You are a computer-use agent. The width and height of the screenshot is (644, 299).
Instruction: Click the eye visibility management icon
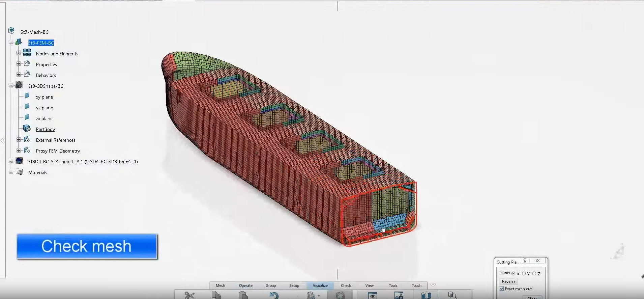[372, 295]
